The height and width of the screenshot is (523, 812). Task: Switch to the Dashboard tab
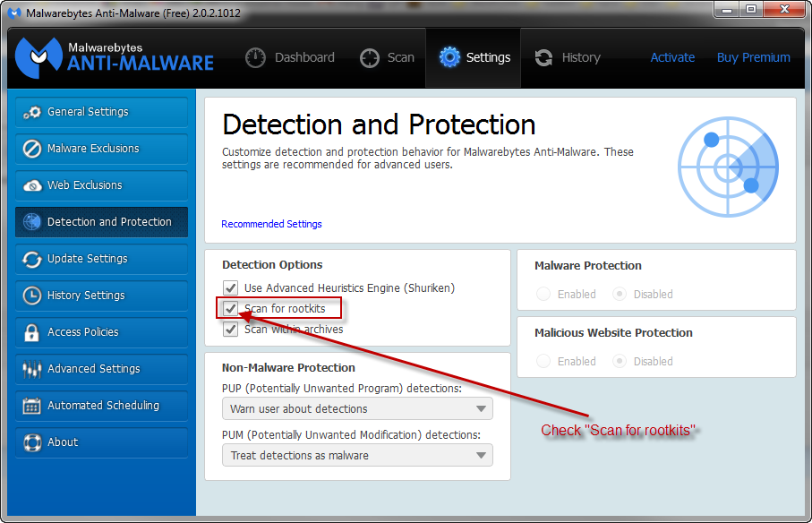(290, 57)
